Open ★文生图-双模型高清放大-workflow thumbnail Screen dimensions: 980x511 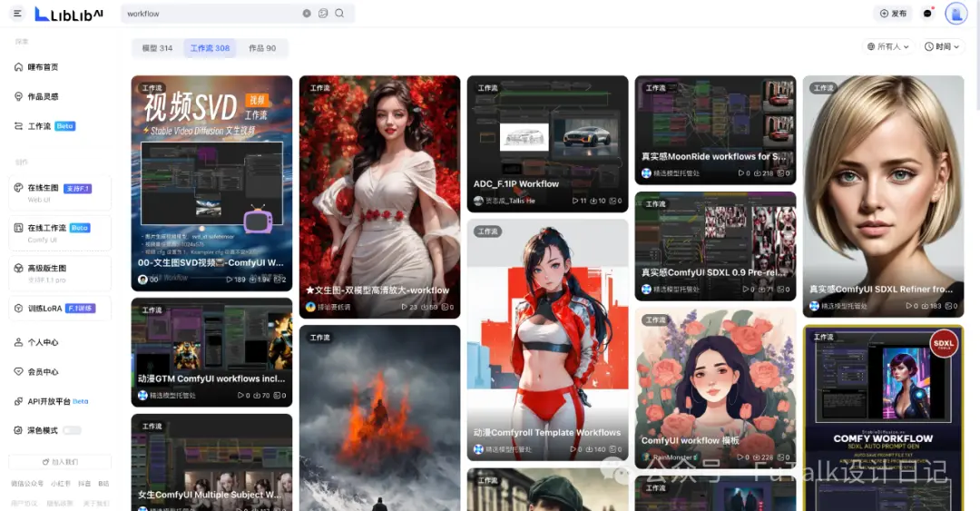coord(379,196)
